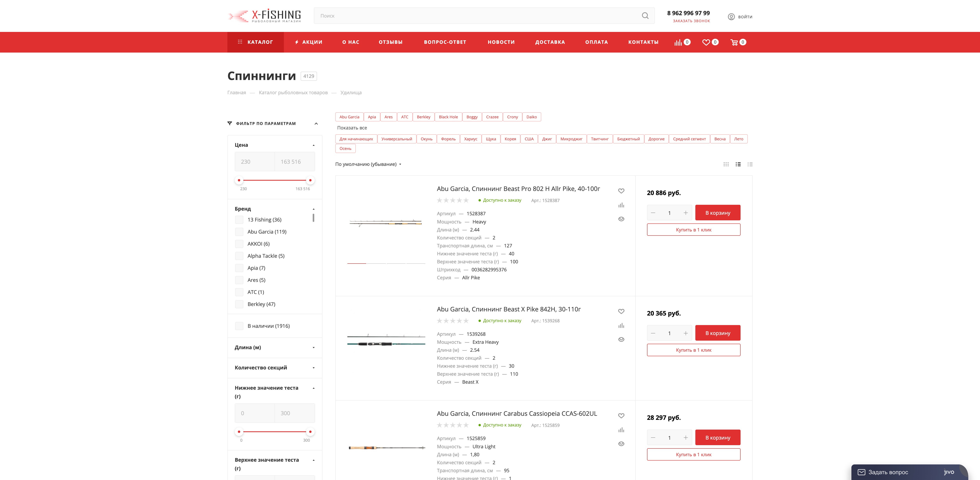Check the Ares (5) brand checkbox
Screen dimensions: 980x480
pos(239,280)
